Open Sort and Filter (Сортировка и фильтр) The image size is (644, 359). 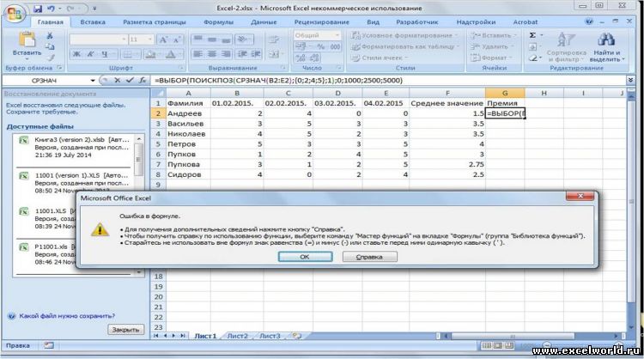tap(566, 47)
